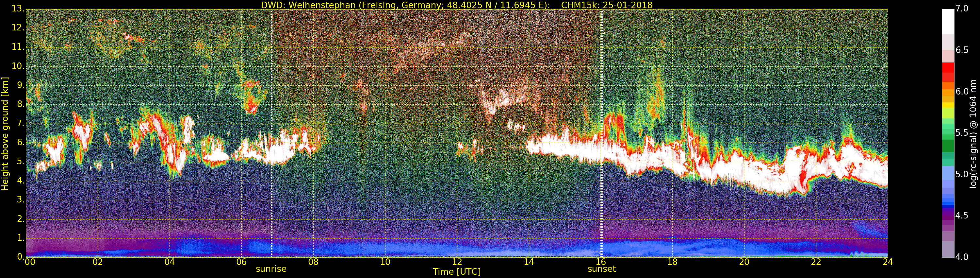The width and height of the screenshot is (980, 278).
Task: Click the time axis tick label '06'
Action: [242, 262]
